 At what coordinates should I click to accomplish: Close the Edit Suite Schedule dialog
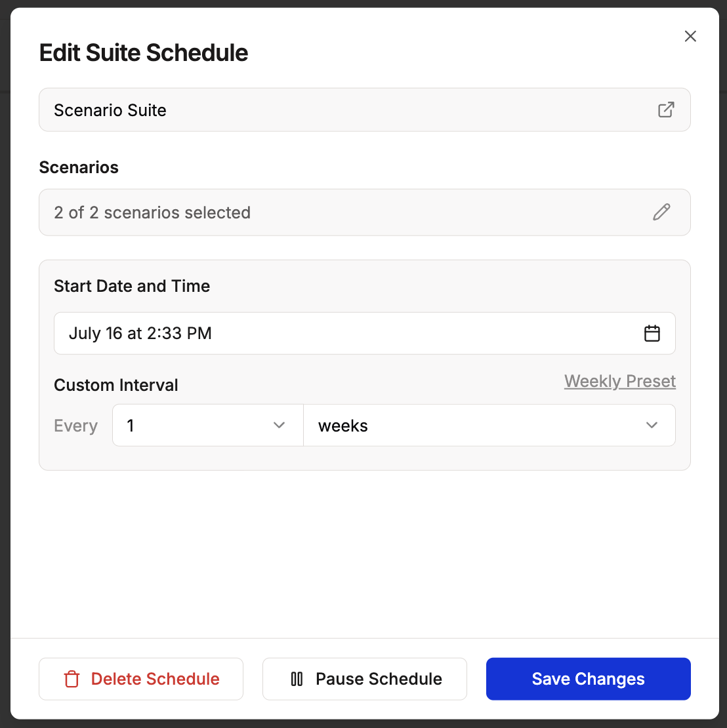pos(690,37)
